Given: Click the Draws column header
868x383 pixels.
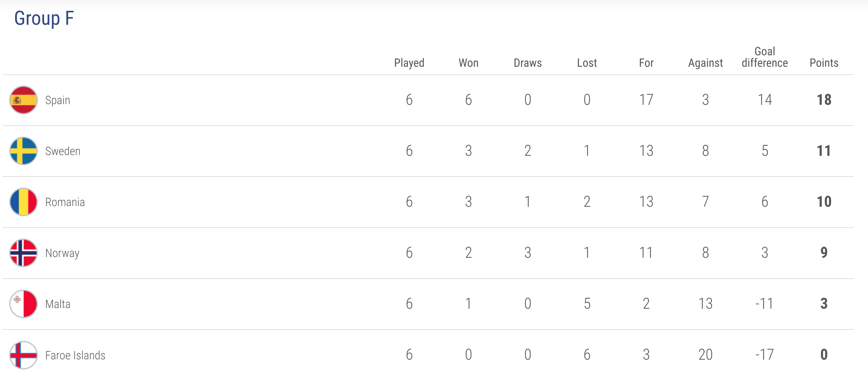Looking at the screenshot, I should click(x=528, y=63).
